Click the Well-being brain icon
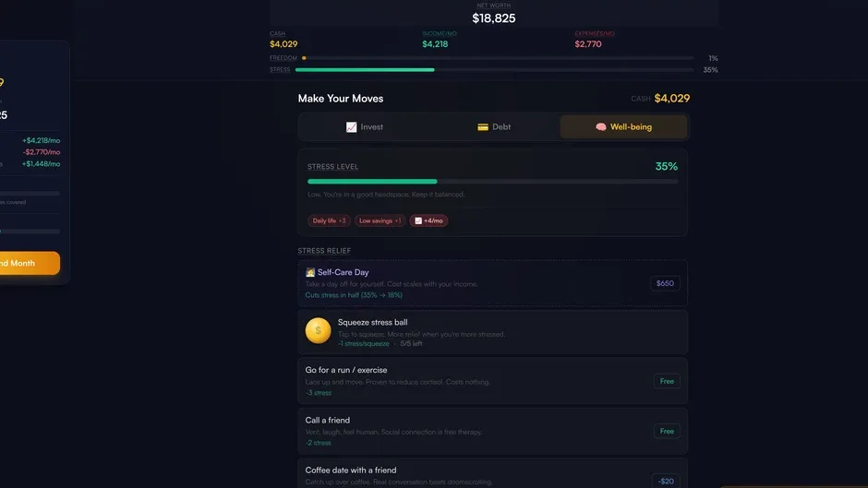The image size is (868, 488). pos(600,127)
